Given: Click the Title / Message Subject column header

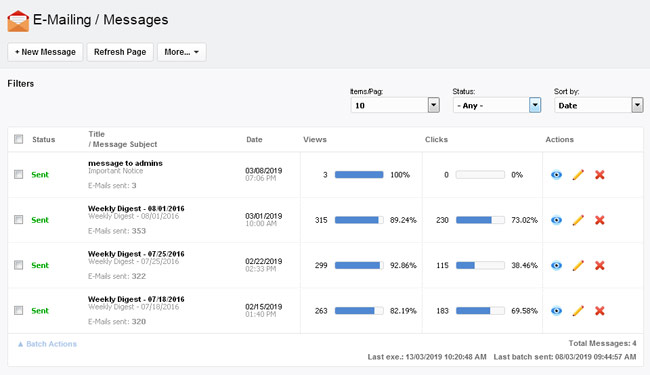Looking at the screenshot, I should [123, 139].
